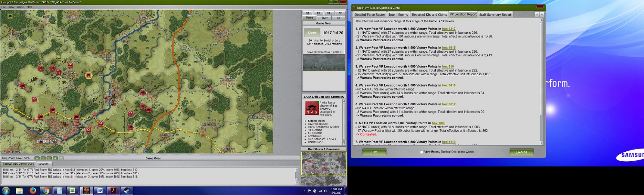Select VP Location Report tab
Viewport: 644px width, 195px height.
[x=463, y=14]
